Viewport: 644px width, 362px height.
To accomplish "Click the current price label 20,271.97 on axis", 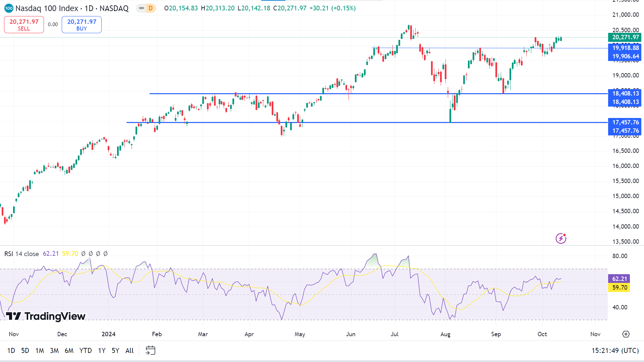I will 625,37.
